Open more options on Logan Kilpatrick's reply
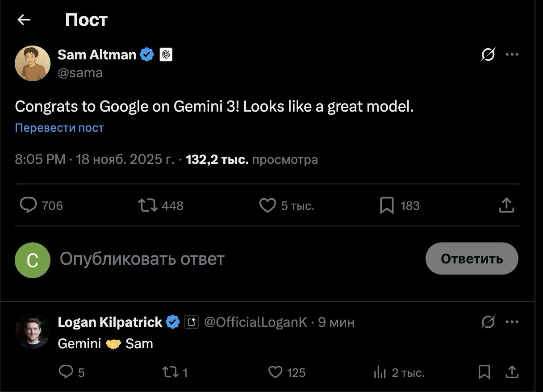This screenshot has width=543, height=392. pos(512,322)
